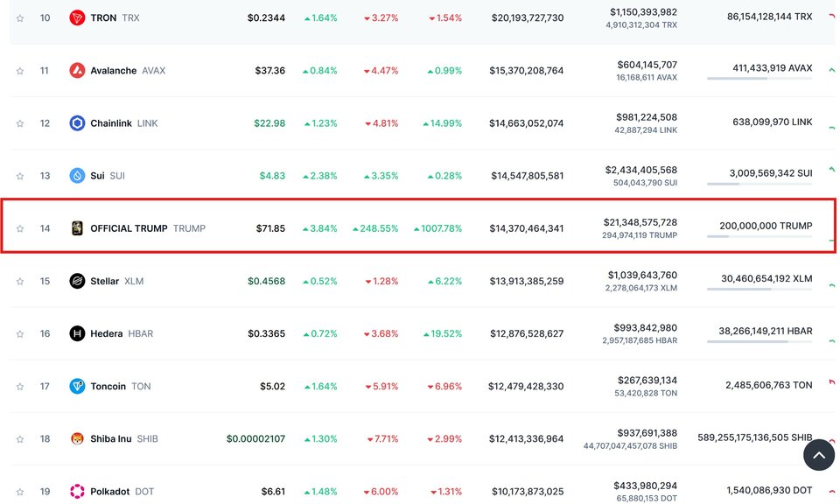Click the OFFICIAL TRUMP coin thumbnail icon

click(x=77, y=228)
